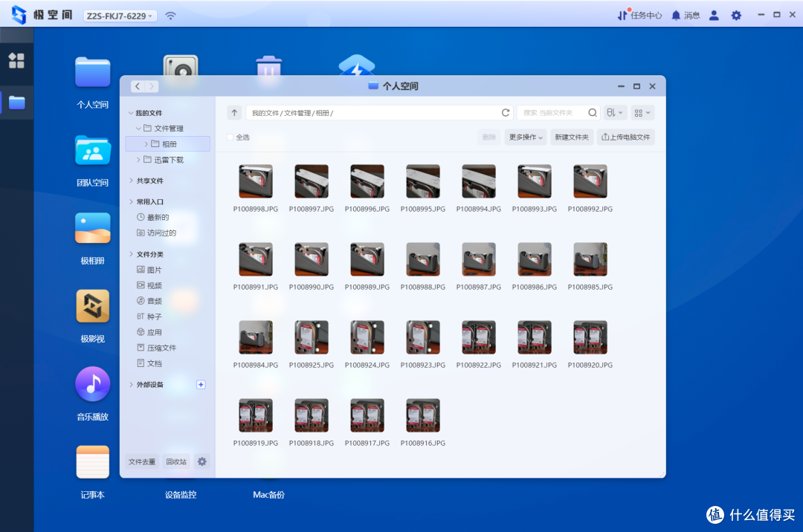Open the settings gear in top bar
803x532 pixels.
(736, 16)
